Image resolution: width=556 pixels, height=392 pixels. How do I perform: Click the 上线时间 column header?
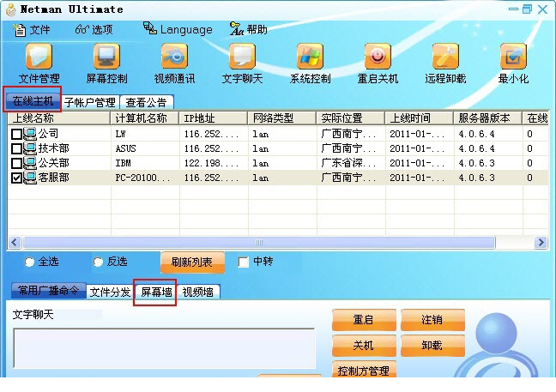pyautogui.click(x=420, y=118)
